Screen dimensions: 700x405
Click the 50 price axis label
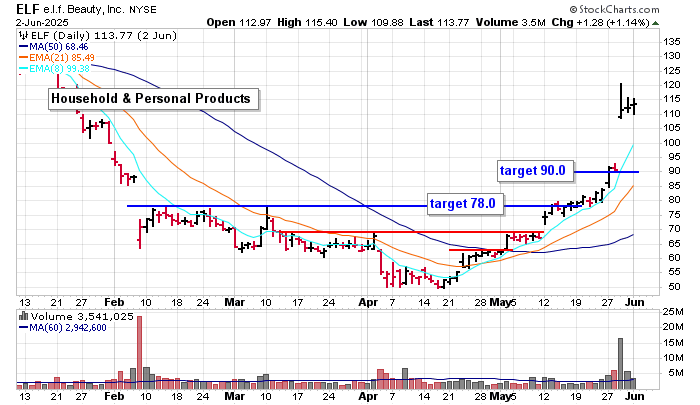coord(674,287)
